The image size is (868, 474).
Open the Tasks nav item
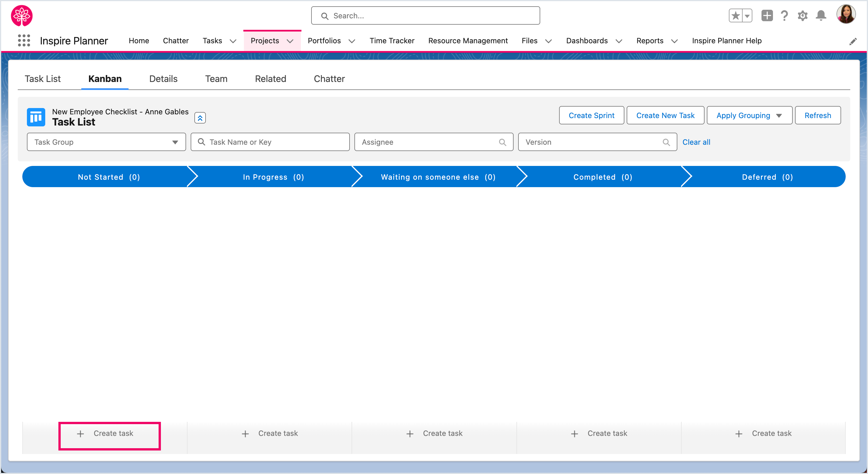coord(212,40)
